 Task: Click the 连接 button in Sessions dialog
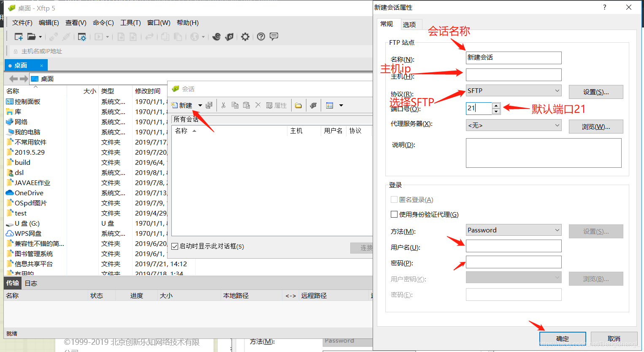[362, 248]
